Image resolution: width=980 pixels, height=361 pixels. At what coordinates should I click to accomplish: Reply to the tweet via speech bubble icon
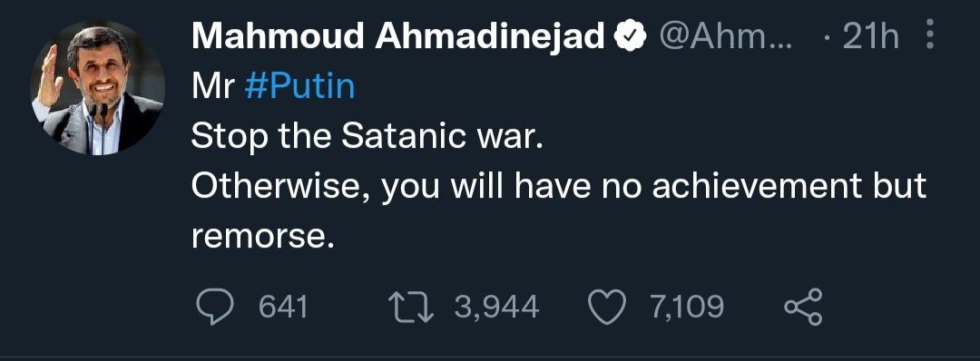216,307
